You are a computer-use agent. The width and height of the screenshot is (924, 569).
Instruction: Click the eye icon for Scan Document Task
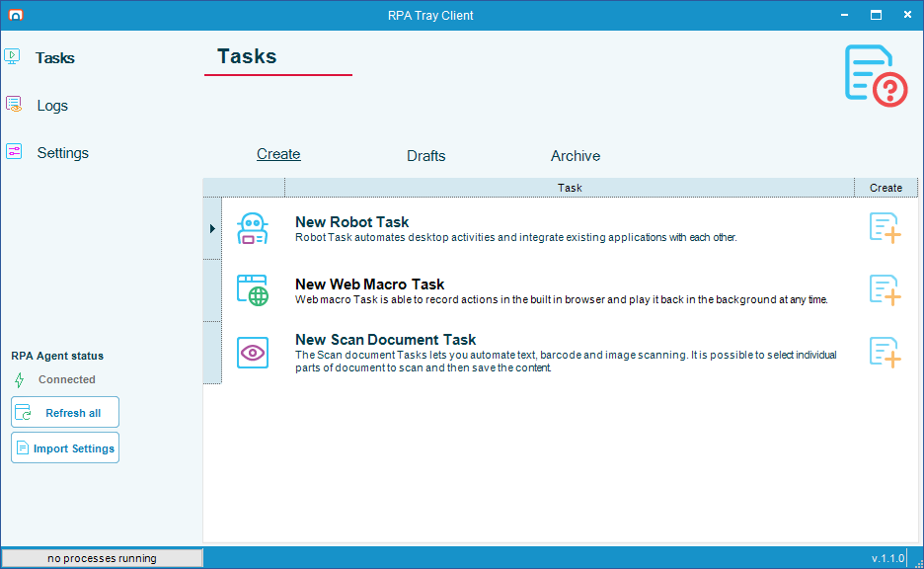252,353
